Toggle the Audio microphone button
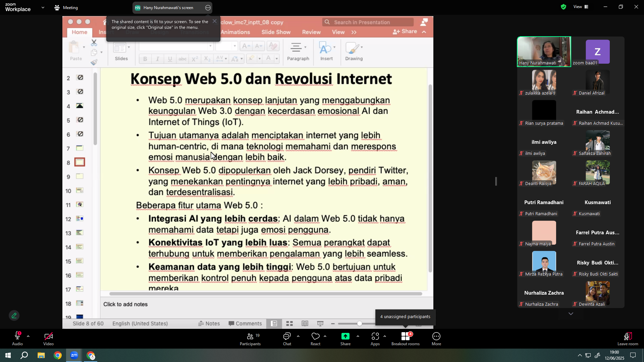Screen dimensions: 644x362 [17, 339]
